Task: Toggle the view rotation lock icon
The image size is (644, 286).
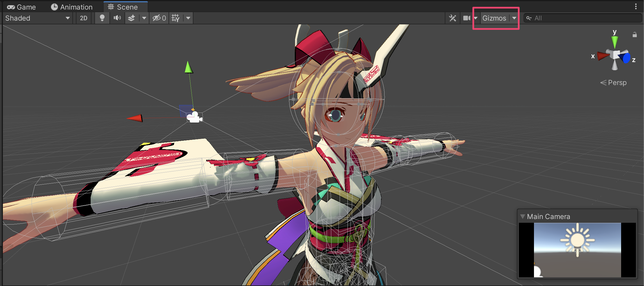Action: pos(634,35)
